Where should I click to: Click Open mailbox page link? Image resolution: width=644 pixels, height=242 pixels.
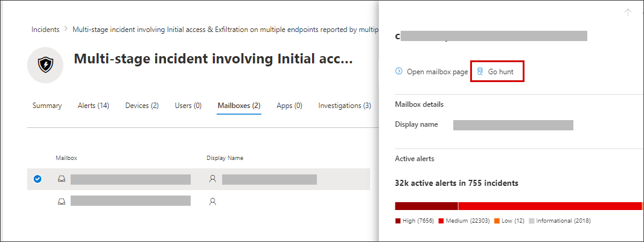coord(437,72)
